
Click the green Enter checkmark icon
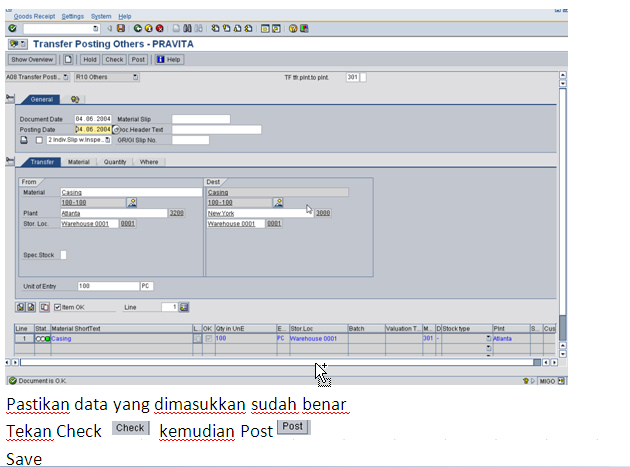point(13,29)
